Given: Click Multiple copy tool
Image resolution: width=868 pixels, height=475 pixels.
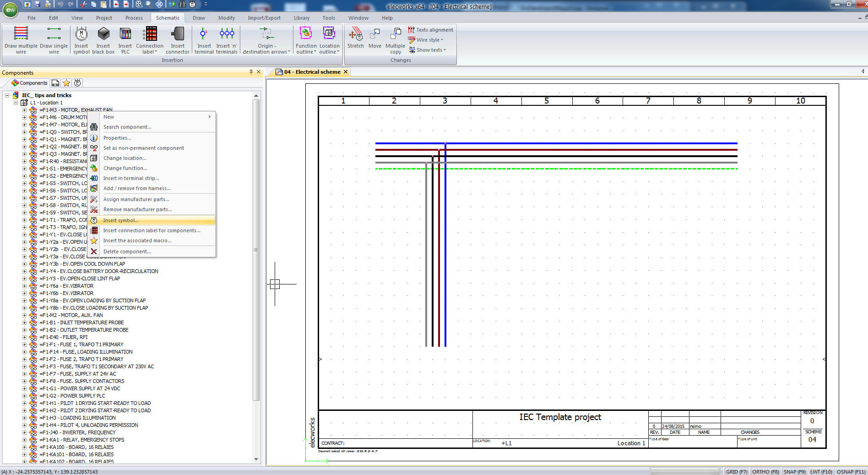Looking at the screenshot, I should 395,40.
